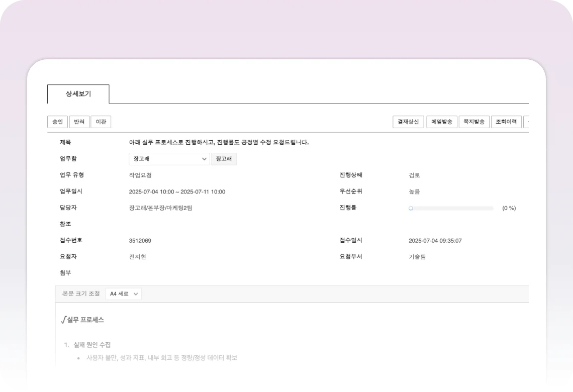
Task: Click the 업무일시 date range text
Action: pyautogui.click(x=177, y=191)
